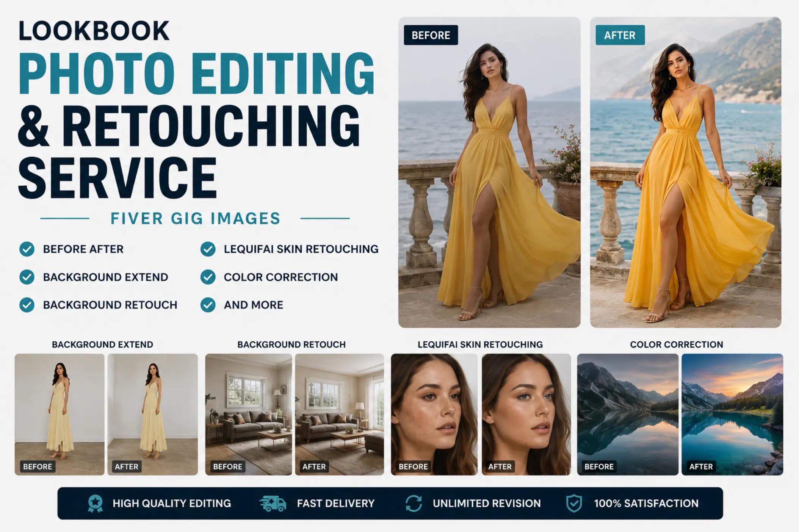Open the after sunset mountain lake thumbnail
This screenshot has height=532, width=799.
click(x=732, y=415)
